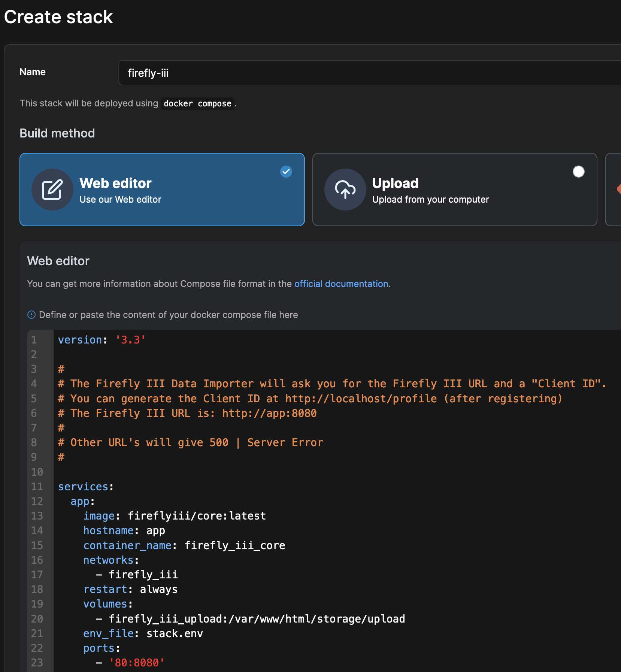621x672 pixels.
Task: Place cursor on the version '3.3' line
Action: 102,340
